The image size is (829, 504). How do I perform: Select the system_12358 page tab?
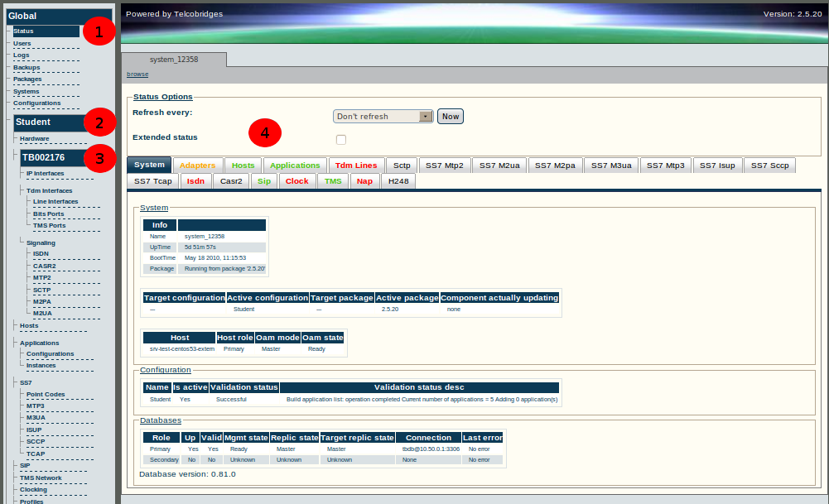pyautogui.click(x=174, y=59)
